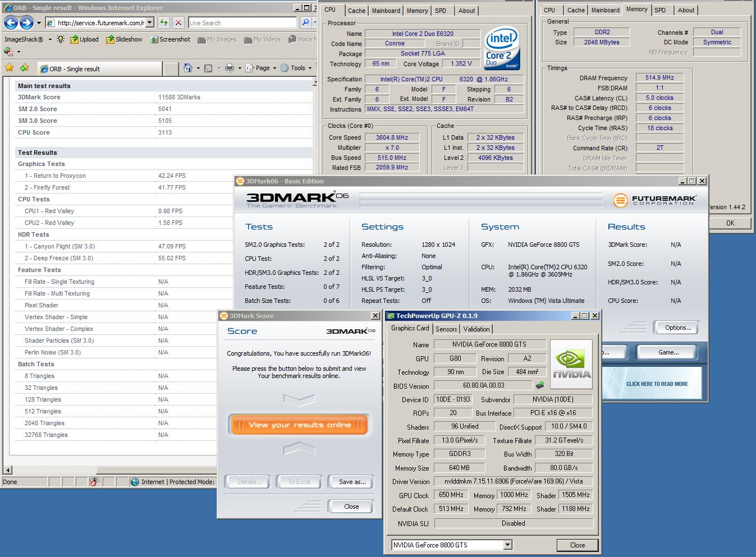
Task: Click the up chevron in the 3DMark Score window
Action: 299,448
